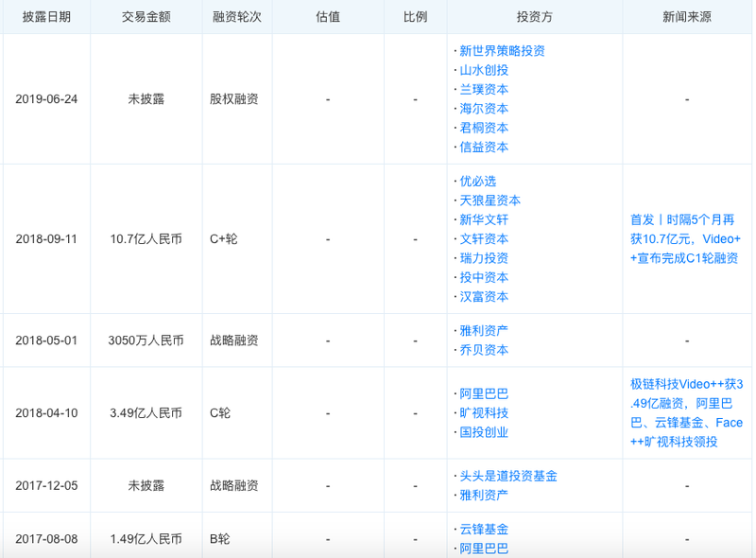Click the date cell 2017-08-08

[x=46, y=539]
